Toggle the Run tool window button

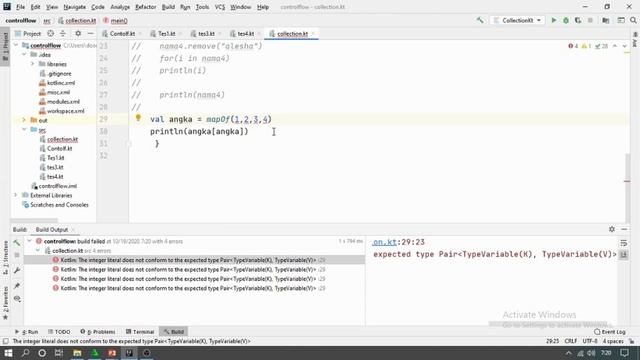[x=27, y=332]
